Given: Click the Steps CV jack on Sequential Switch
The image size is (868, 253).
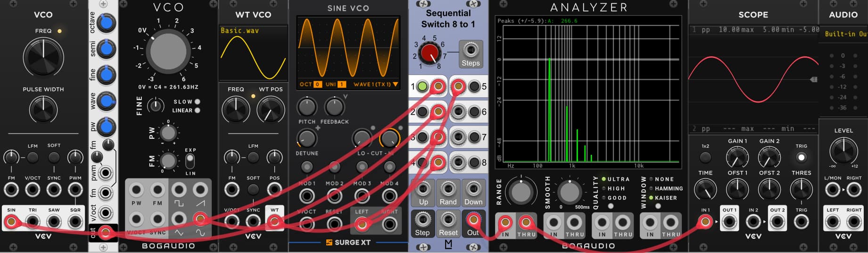Looking at the screenshot, I should (x=470, y=50).
